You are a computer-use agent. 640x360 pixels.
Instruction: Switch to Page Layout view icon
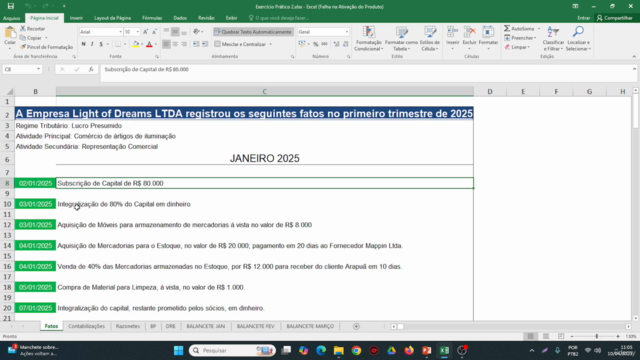point(546,336)
